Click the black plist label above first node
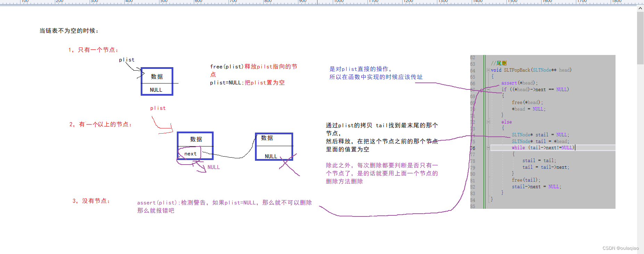This screenshot has height=254, width=644. (127, 60)
